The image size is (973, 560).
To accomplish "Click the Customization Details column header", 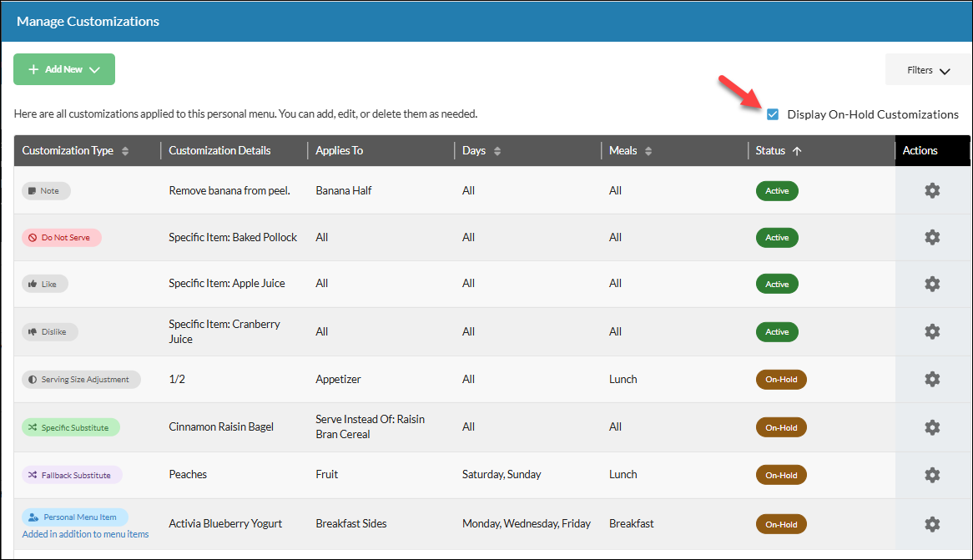I will point(219,150).
